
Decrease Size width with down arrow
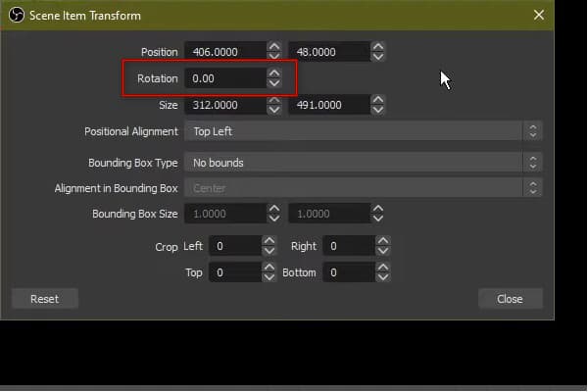tap(274, 110)
